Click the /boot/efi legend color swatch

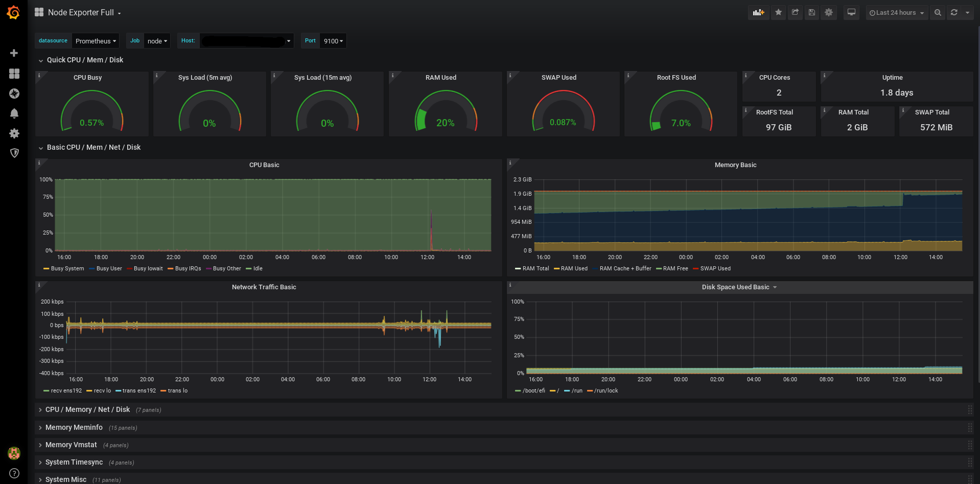[518, 390]
